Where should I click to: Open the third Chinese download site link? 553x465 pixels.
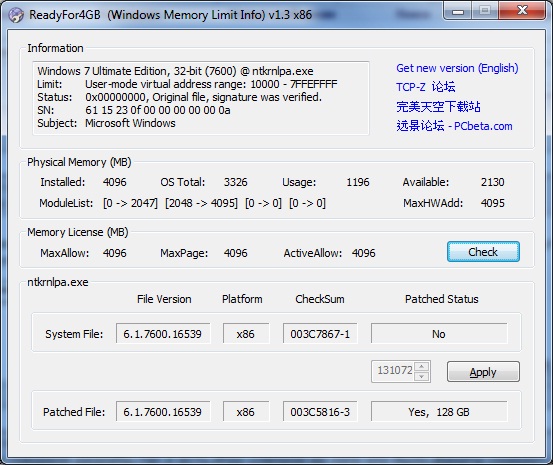438,107
